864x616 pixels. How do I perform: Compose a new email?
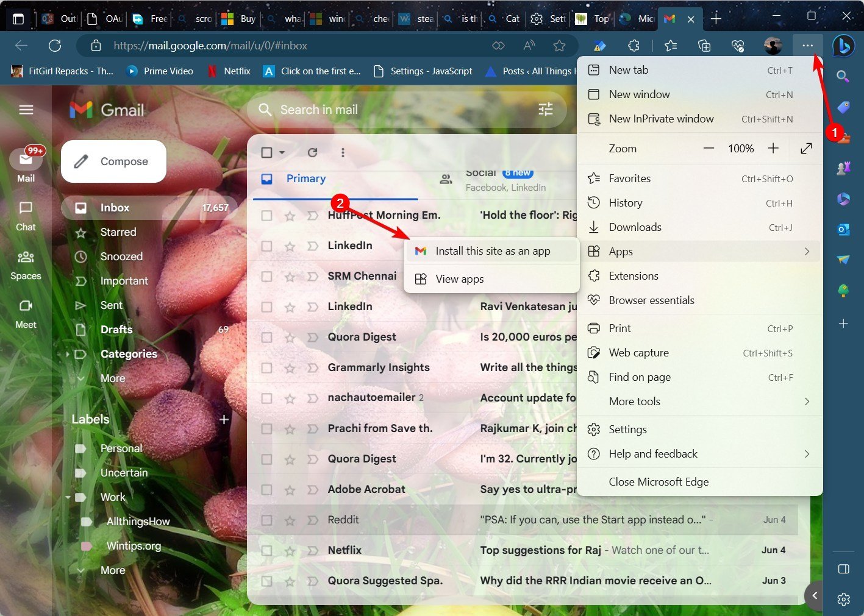point(113,161)
